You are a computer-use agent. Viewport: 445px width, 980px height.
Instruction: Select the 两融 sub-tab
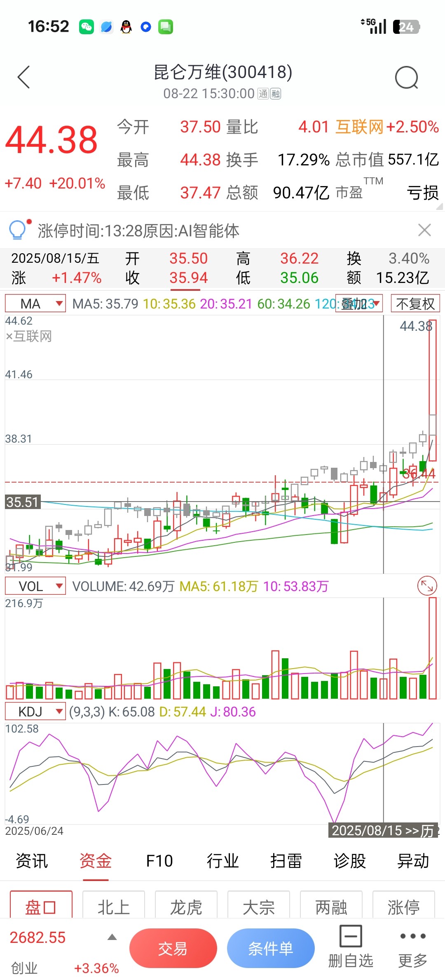[x=331, y=905]
